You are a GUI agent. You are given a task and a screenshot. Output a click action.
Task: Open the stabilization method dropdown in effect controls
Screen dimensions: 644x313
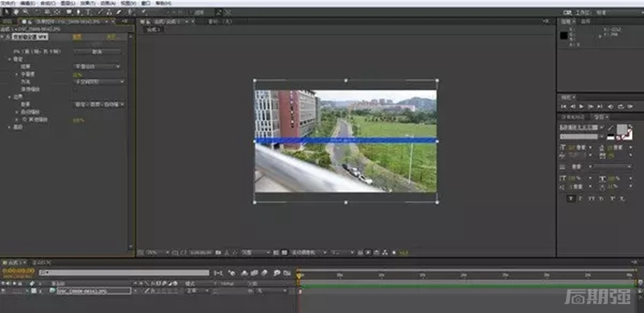pos(99,82)
